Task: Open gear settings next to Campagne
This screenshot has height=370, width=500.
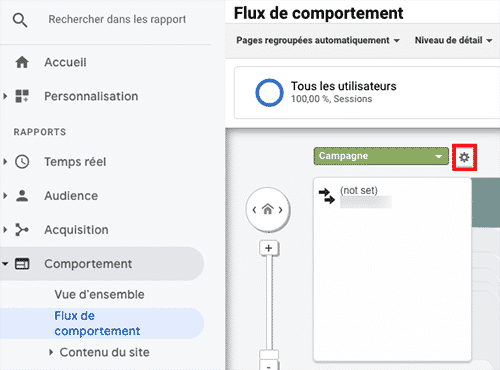Action: click(464, 157)
